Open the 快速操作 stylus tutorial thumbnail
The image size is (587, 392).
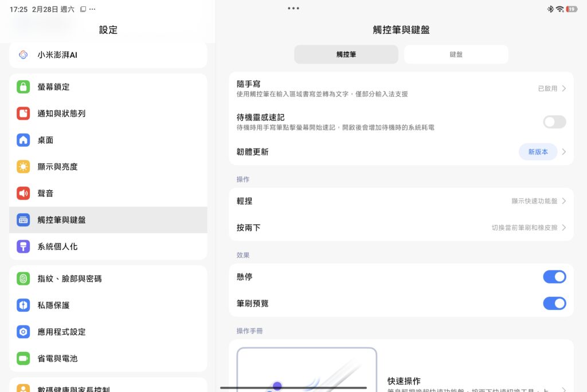click(307, 370)
